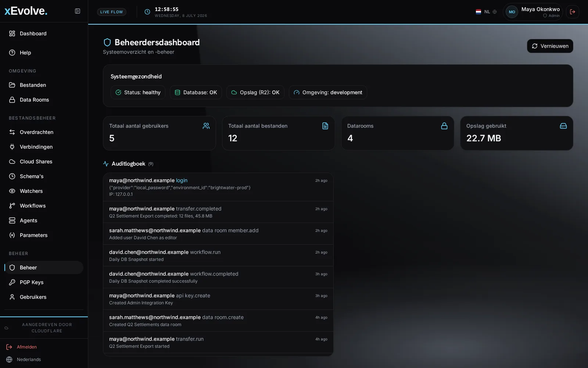Click the Schema's clock icon
588x368 pixels.
point(12,176)
